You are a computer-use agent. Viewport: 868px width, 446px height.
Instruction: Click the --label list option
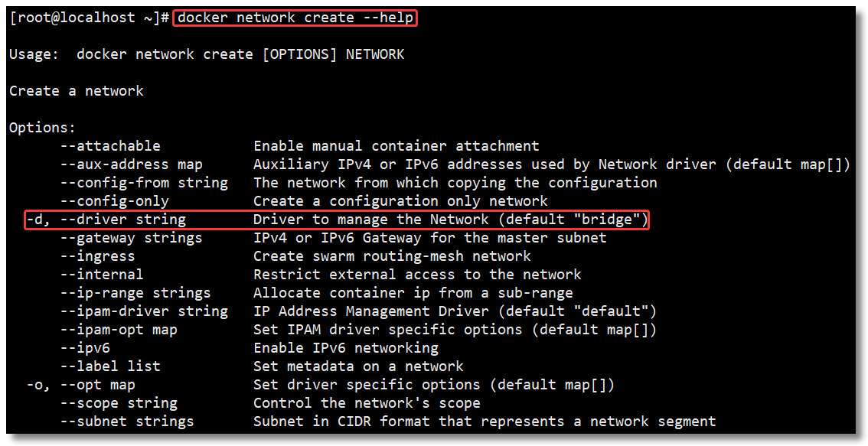tap(110, 366)
